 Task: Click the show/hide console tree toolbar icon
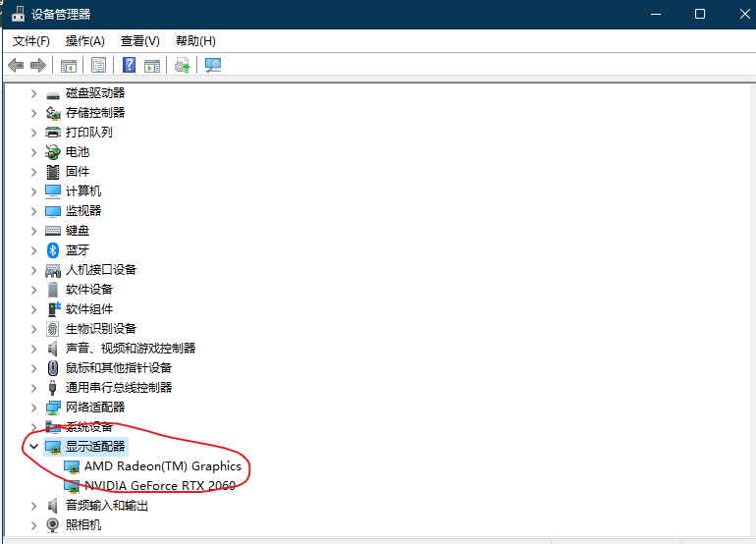point(69,66)
